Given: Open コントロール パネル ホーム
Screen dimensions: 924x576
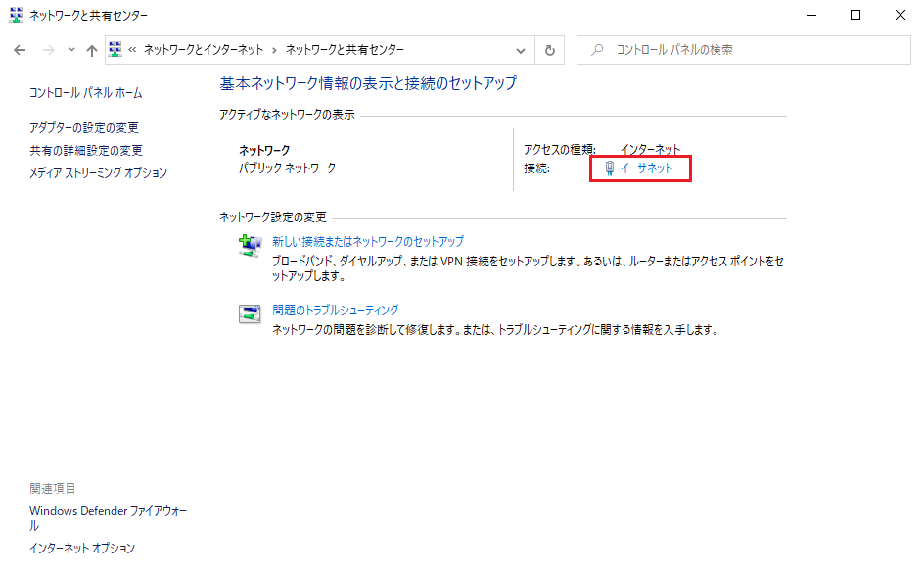Looking at the screenshot, I should click(x=85, y=93).
